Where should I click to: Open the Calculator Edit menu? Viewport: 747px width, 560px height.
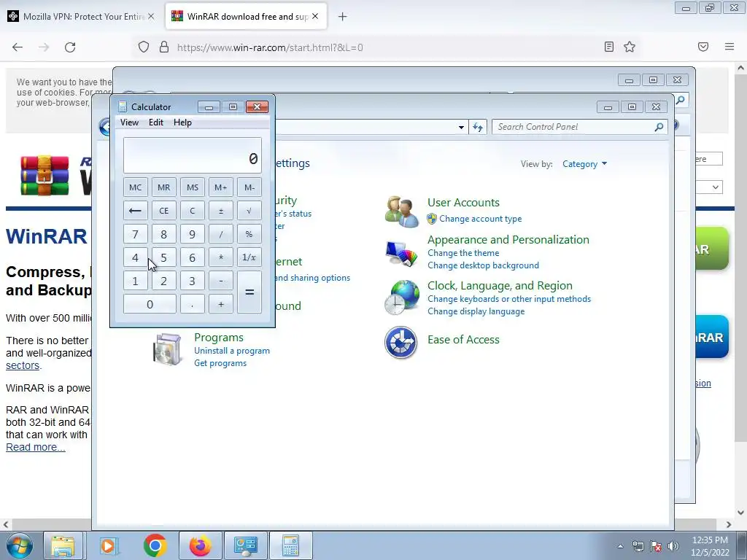(156, 122)
